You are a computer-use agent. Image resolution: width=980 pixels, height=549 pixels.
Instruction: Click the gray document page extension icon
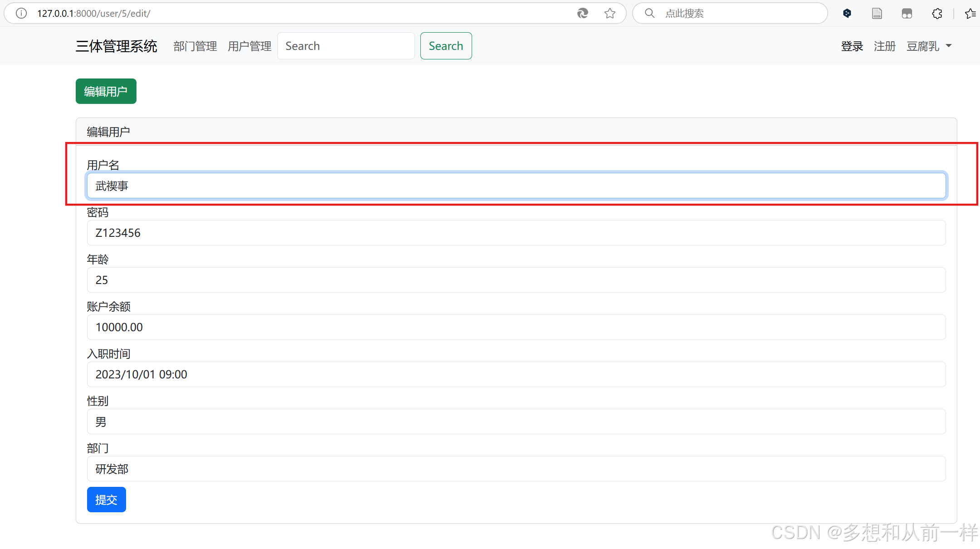point(877,13)
